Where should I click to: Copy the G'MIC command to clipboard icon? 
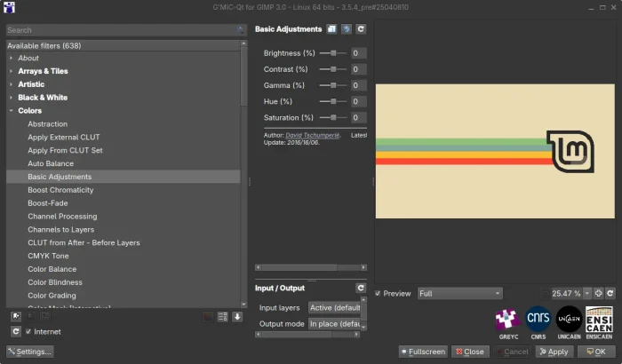(331, 29)
